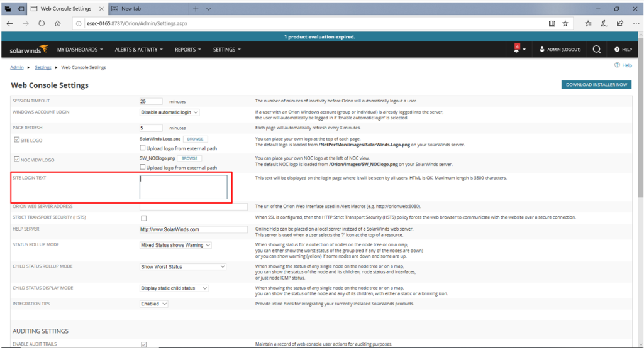Click into the Session Timeout field

[151, 101]
